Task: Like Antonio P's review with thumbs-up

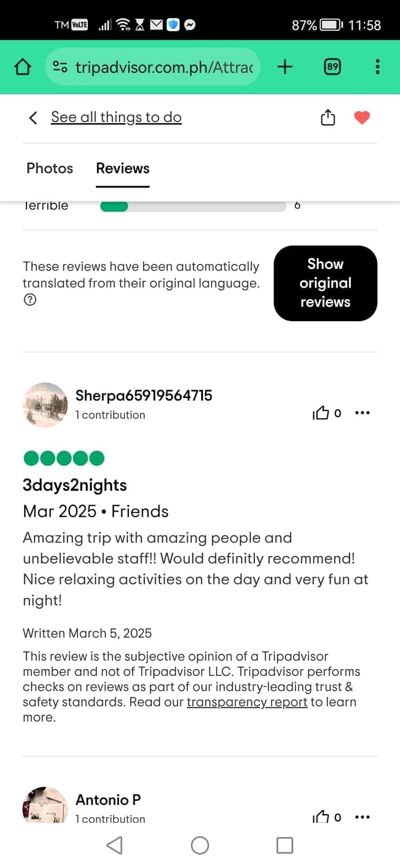Action: coord(321,817)
